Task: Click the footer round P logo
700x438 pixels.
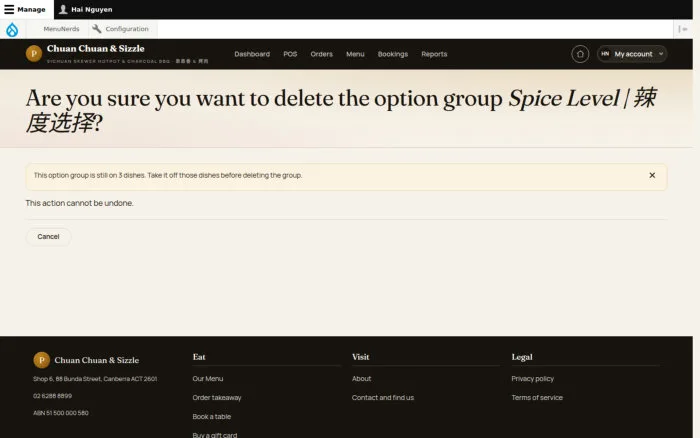Action: click(x=42, y=360)
